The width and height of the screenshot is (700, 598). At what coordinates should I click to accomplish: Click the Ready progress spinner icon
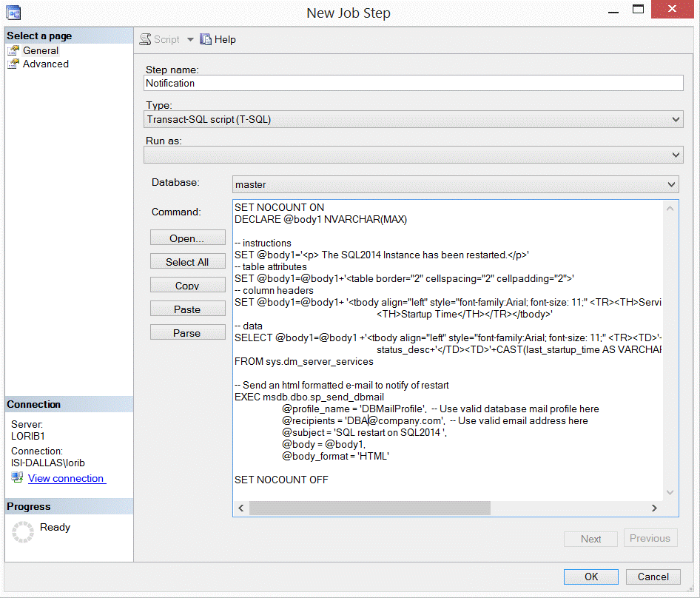pos(23,532)
